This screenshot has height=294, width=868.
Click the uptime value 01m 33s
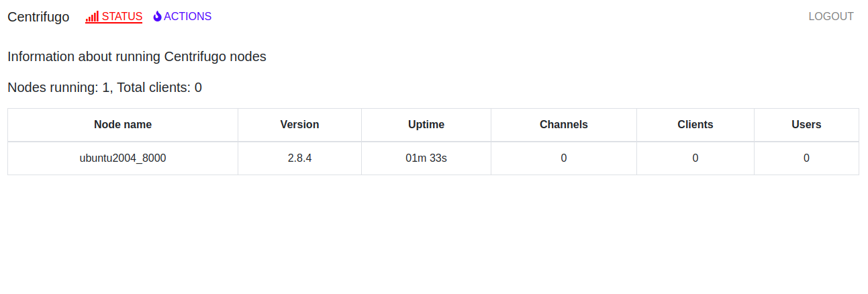click(426, 158)
